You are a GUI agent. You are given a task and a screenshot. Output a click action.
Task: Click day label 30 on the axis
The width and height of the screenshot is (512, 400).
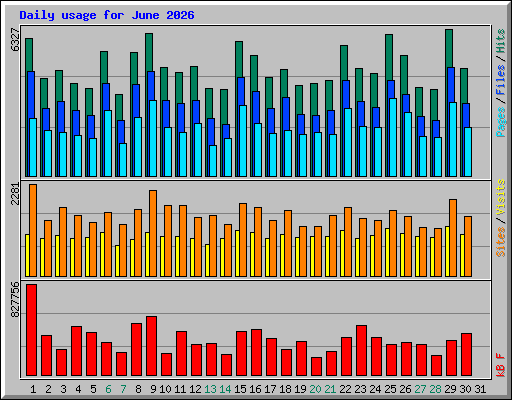(x=465, y=389)
